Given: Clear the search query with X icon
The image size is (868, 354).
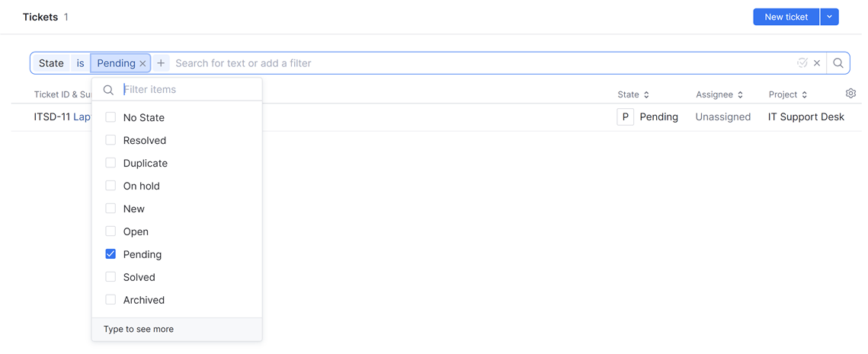Looking at the screenshot, I should tap(817, 63).
